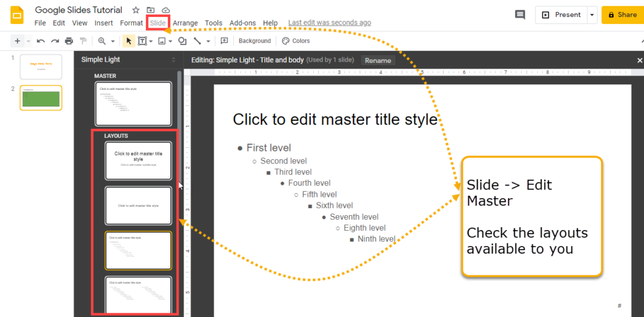Open the Colors palette button
The height and width of the screenshot is (317, 644).
(x=296, y=41)
